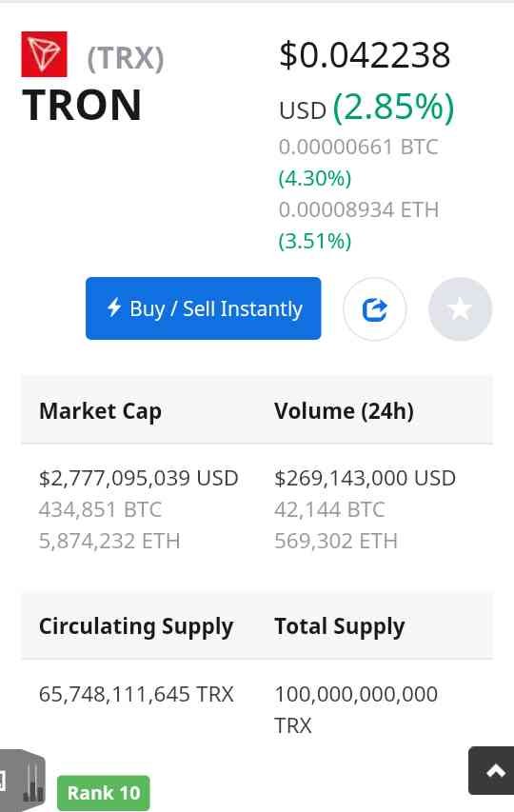Click the $269,143,000 USD volume value
Image resolution: width=514 pixels, height=812 pixels.
365,478
